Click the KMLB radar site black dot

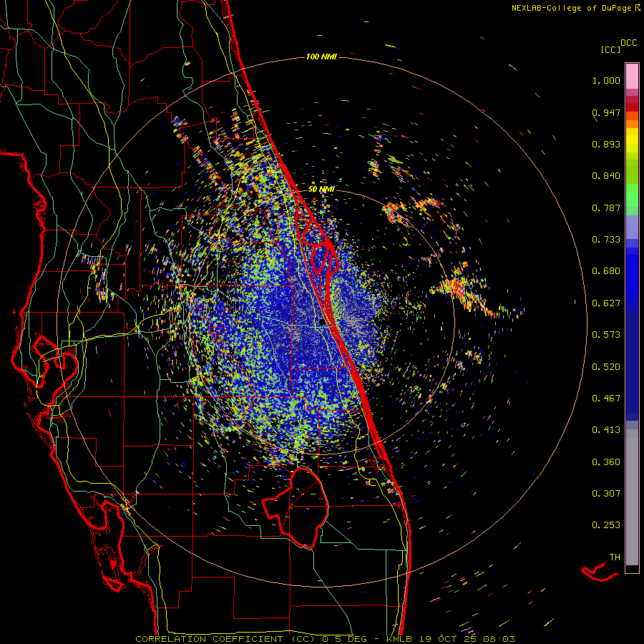tap(322, 323)
